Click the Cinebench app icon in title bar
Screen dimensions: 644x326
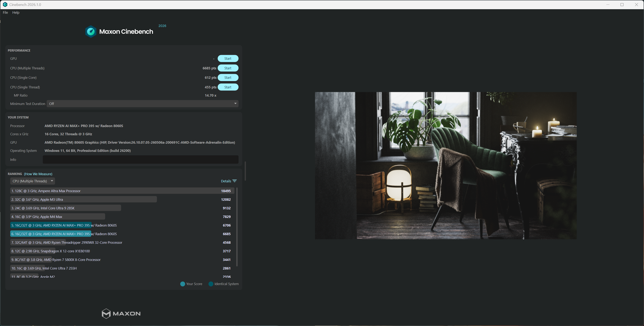click(x=5, y=5)
